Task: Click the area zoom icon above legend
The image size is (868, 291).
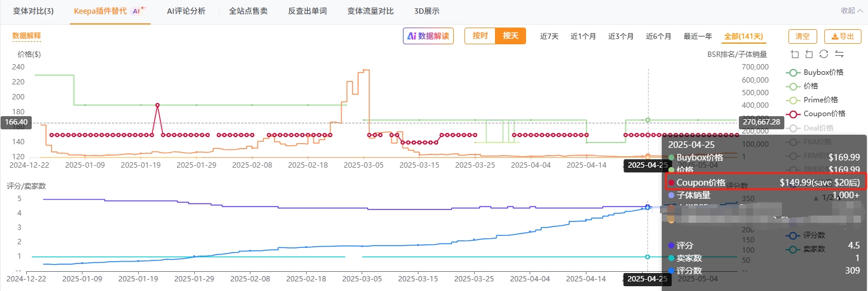Action: coord(794,54)
